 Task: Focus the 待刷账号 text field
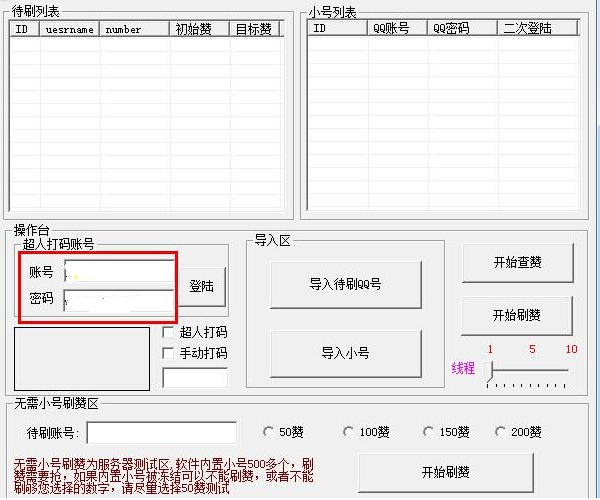coord(162,432)
